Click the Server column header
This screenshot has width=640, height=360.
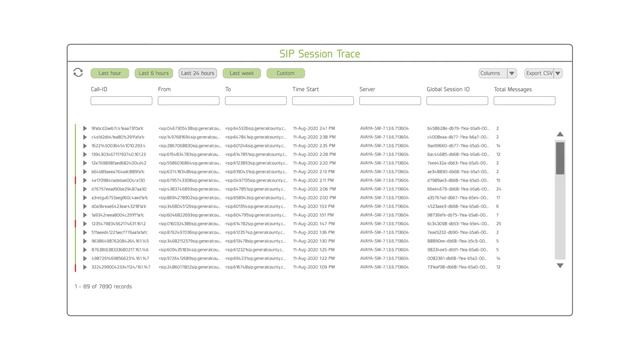367,89
